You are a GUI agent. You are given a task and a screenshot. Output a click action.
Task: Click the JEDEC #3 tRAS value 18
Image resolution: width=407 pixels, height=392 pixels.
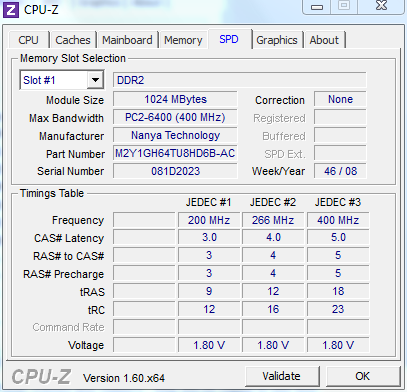click(x=338, y=291)
